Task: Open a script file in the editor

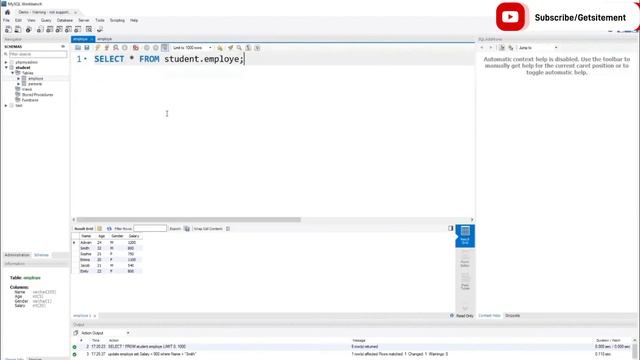Action: point(78,48)
